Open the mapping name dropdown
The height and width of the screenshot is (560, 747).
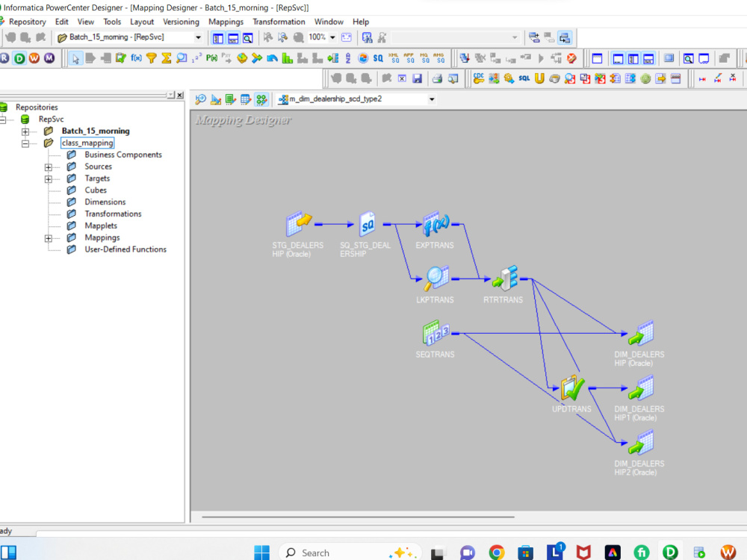coord(432,99)
